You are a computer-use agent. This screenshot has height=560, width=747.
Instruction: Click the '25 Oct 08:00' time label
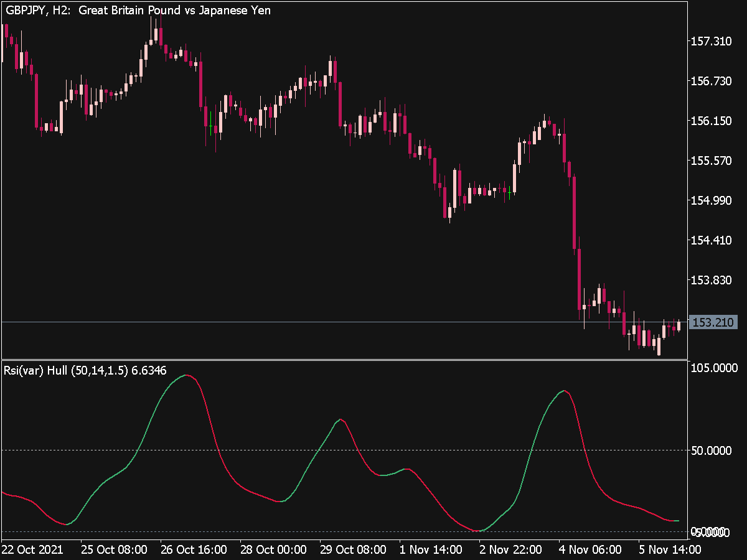[115, 550]
